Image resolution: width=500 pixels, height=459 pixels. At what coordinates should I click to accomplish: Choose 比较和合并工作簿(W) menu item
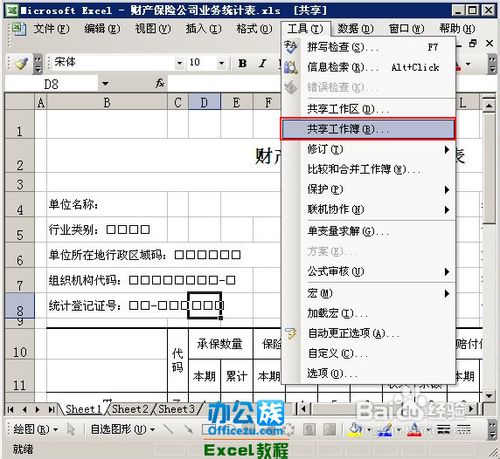pos(368,169)
